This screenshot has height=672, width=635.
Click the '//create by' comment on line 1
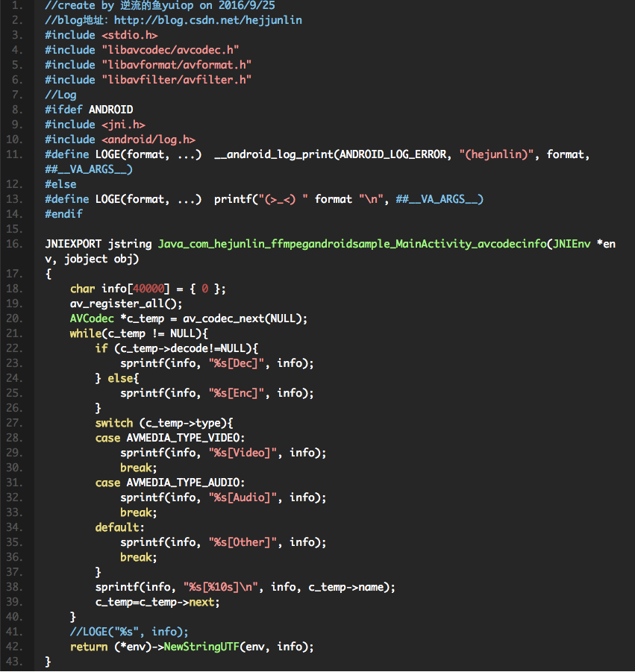point(79,5)
